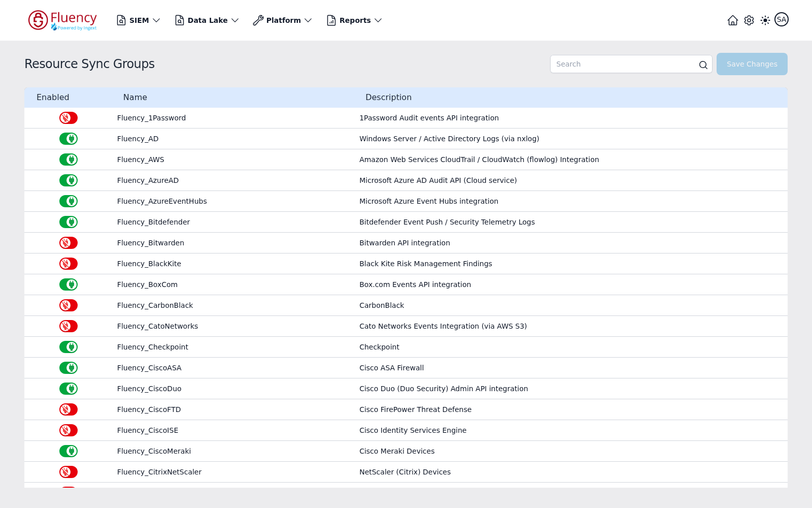The height and width of the screenshot is (508, 812).
Task: Turn on Fluency_CatoNetworks toggle
Action: coord(69,326)
